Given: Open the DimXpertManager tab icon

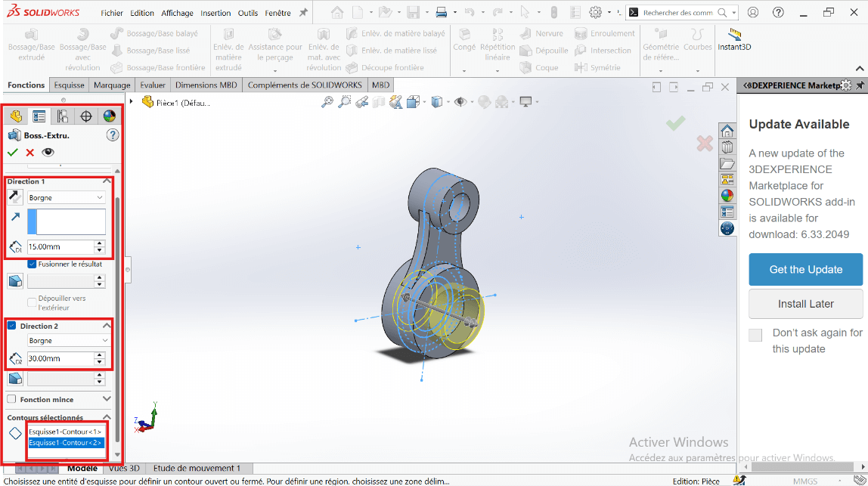Looking at the screenshot, I should (x=86, y=116).
